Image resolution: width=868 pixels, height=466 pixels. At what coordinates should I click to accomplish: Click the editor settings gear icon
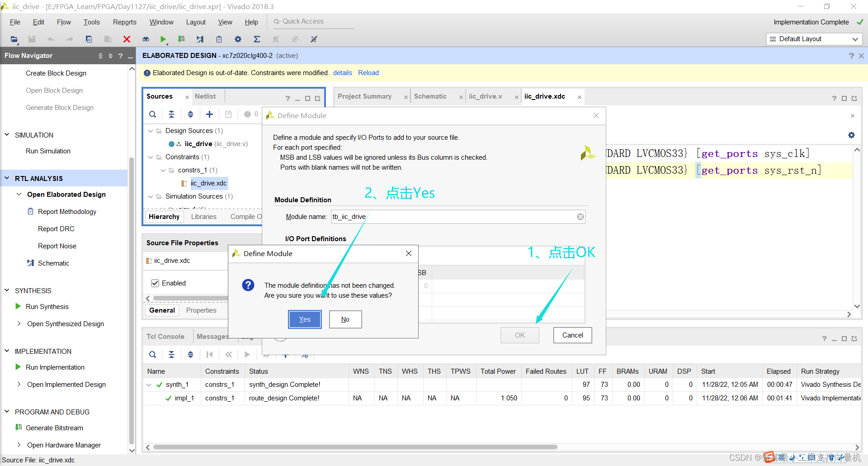pos(851,135)
